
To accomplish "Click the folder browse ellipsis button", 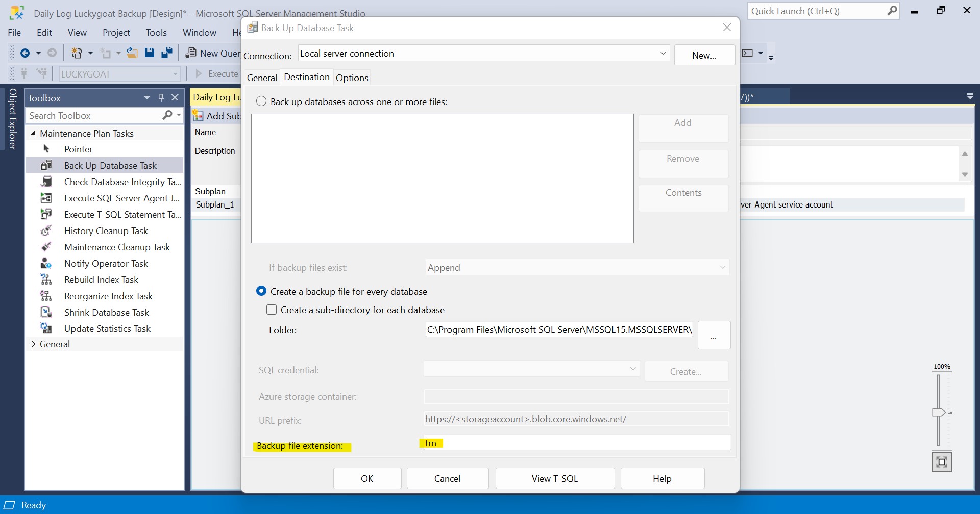I will [714, 335].
